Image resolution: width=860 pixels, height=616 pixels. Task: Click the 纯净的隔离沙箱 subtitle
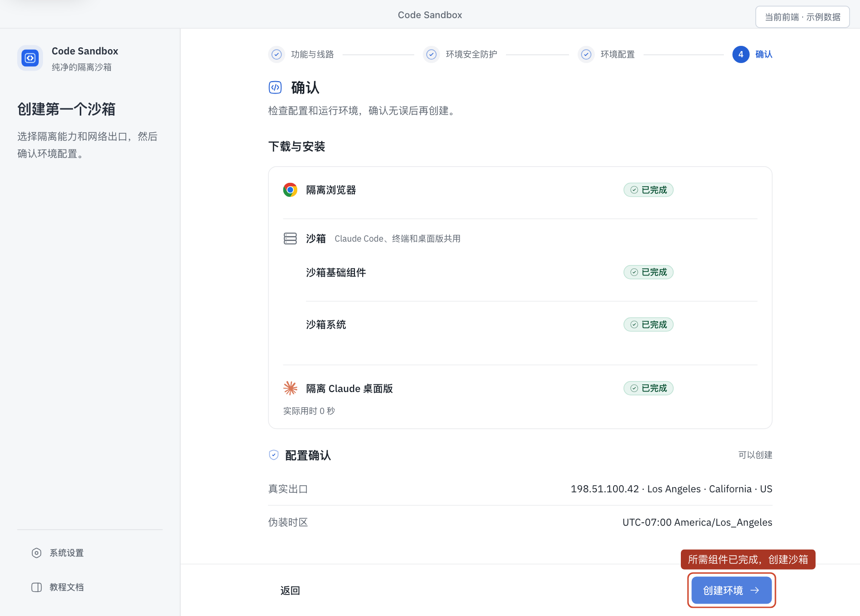(x=82, y=67)
